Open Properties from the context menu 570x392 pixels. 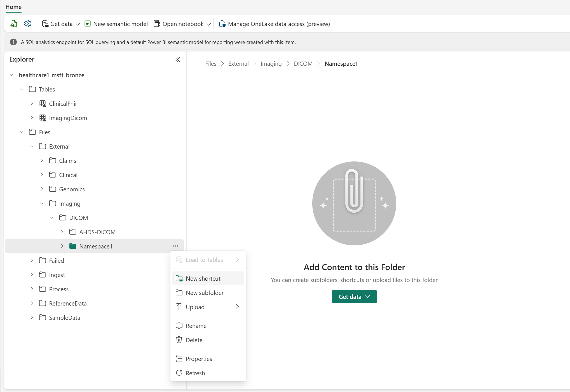point(208,359)
